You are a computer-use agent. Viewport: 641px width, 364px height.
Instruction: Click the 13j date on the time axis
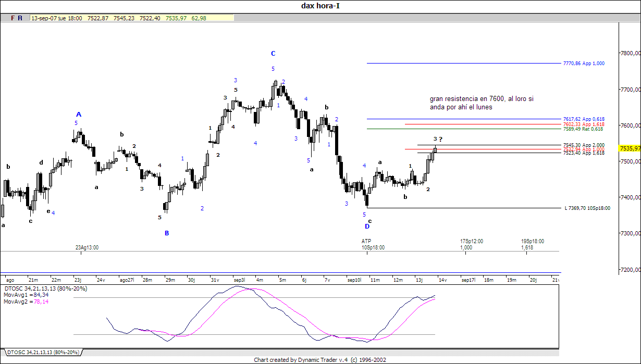(x=419, y=280)
